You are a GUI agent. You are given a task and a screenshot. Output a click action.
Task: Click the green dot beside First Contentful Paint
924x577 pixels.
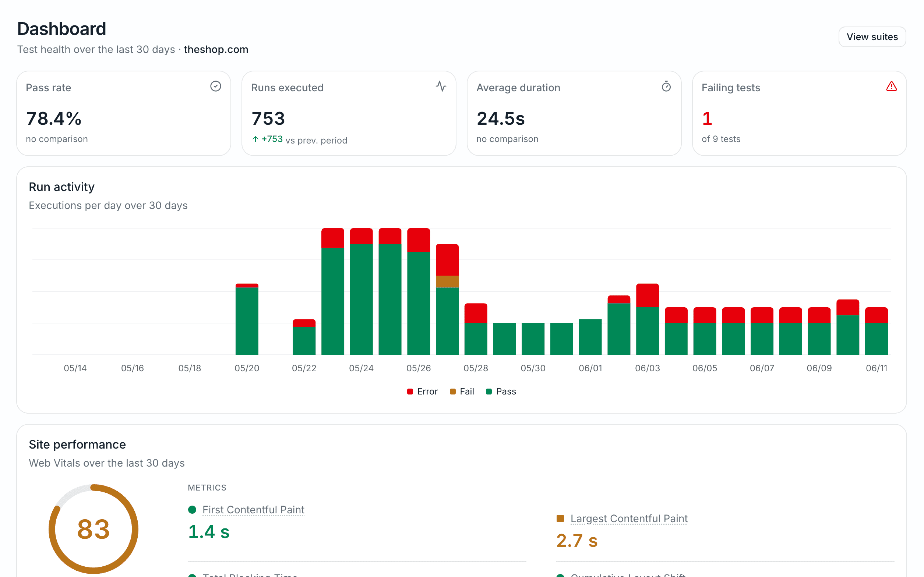pyautogui.click(x=193, y=509)
